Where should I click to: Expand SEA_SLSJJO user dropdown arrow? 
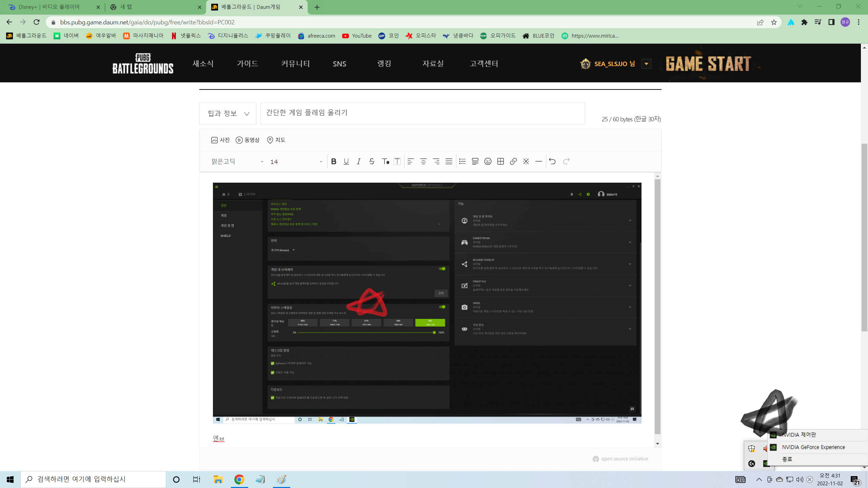click(x=646, y=64)
